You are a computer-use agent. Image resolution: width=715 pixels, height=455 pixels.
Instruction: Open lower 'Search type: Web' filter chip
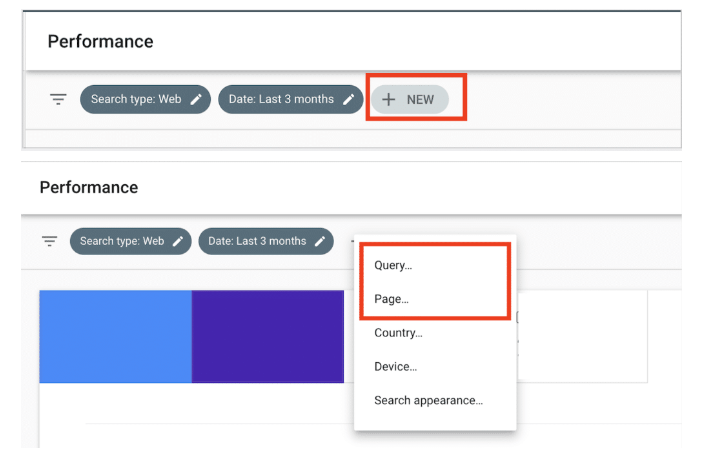[x=130, y=241]
